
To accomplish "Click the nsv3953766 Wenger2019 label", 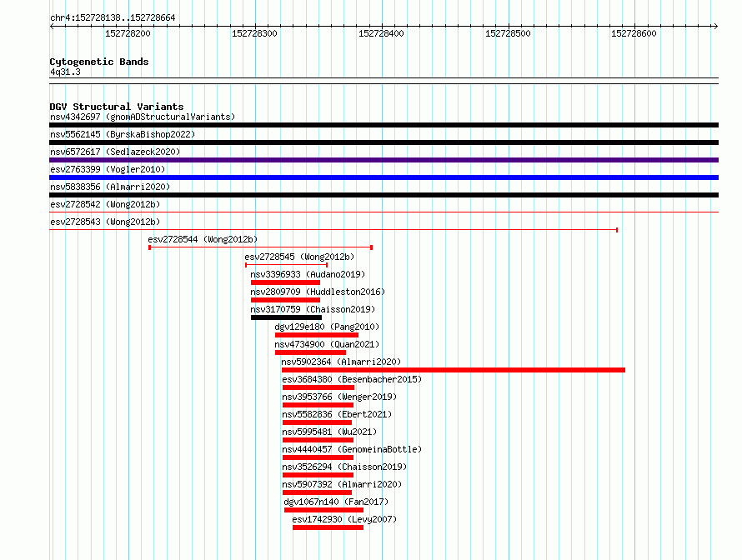I will pos(339,397).
